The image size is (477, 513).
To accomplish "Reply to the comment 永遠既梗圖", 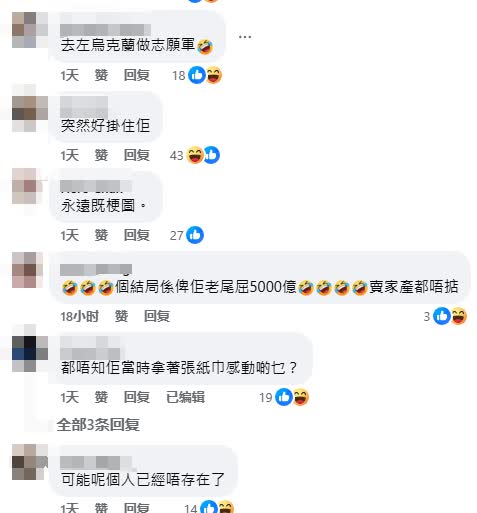I will pos(137,235).
